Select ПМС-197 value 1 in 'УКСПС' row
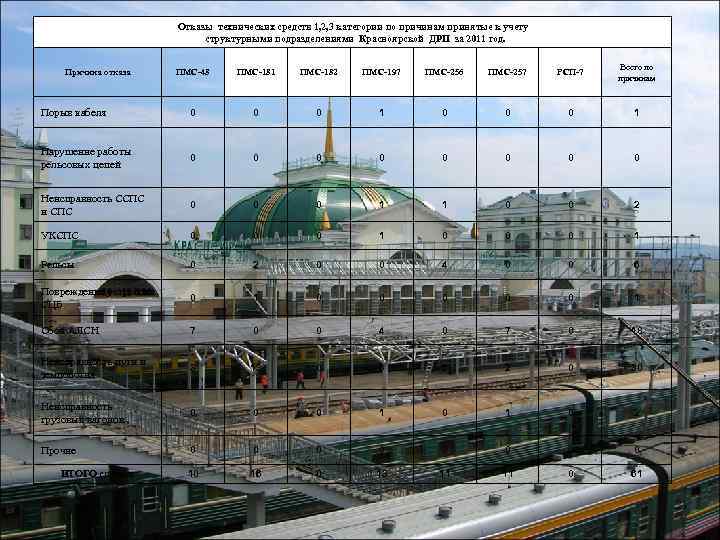 (381, 236)
